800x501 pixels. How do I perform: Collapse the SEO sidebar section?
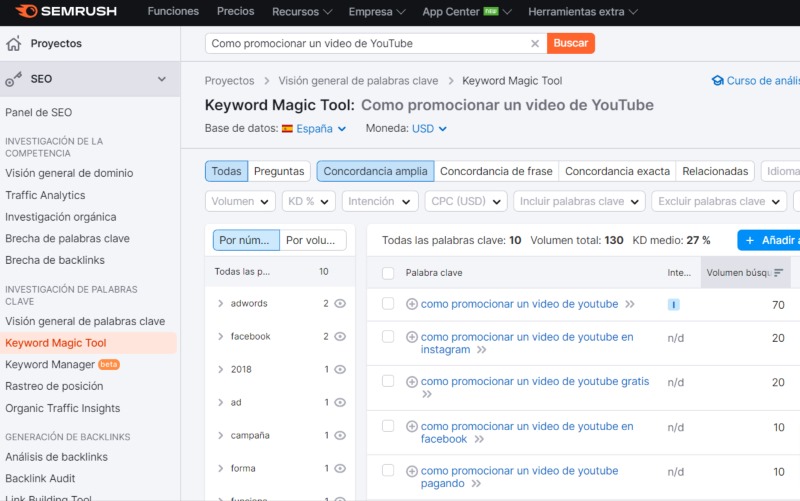[162, 79]
